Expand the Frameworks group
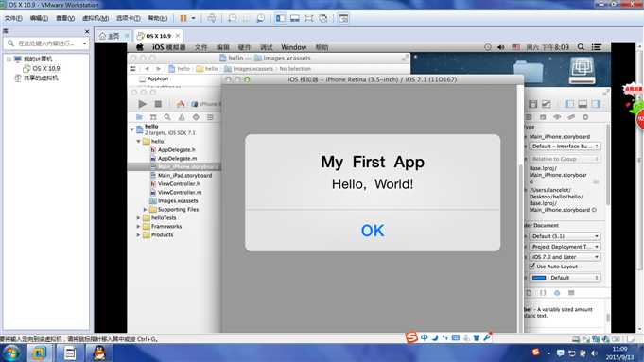Image resolution: width=644 pixels, height=362 pixels. 139,227
